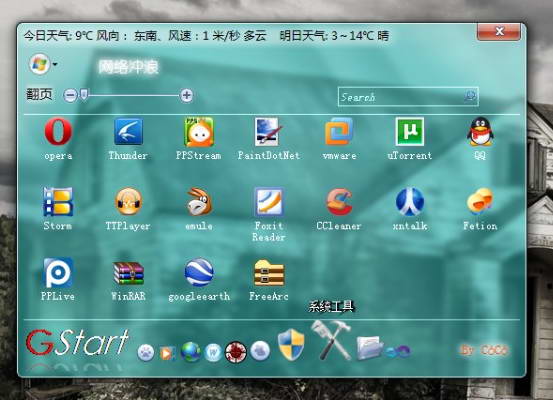Open PaintDotNet image editor
The image size is (553, 400).
point(269,132)
